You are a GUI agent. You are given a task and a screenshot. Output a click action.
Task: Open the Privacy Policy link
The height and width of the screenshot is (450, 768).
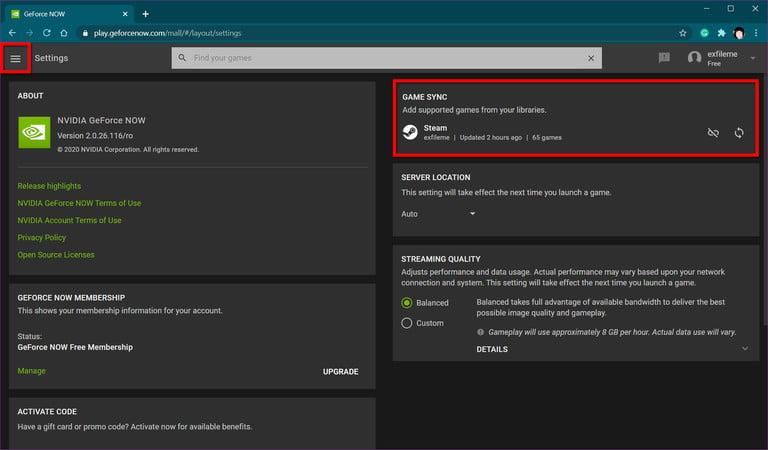point(42,237)
